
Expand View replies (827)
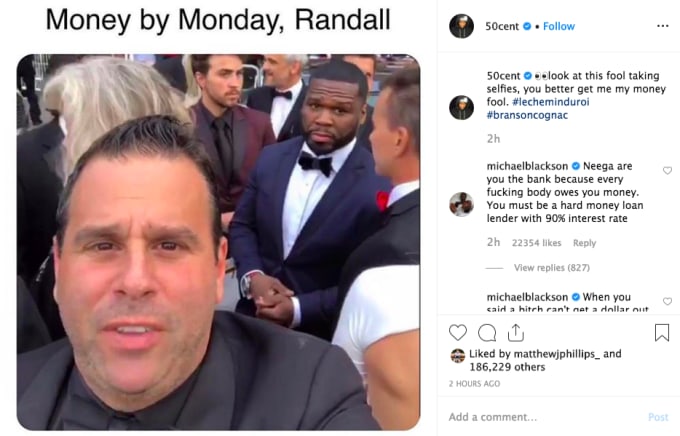click(x=552, y=268)
